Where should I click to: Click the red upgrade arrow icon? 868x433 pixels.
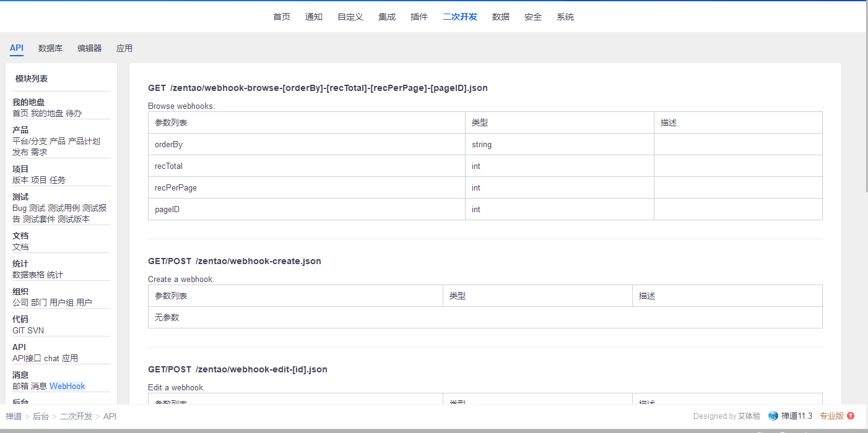851,416
